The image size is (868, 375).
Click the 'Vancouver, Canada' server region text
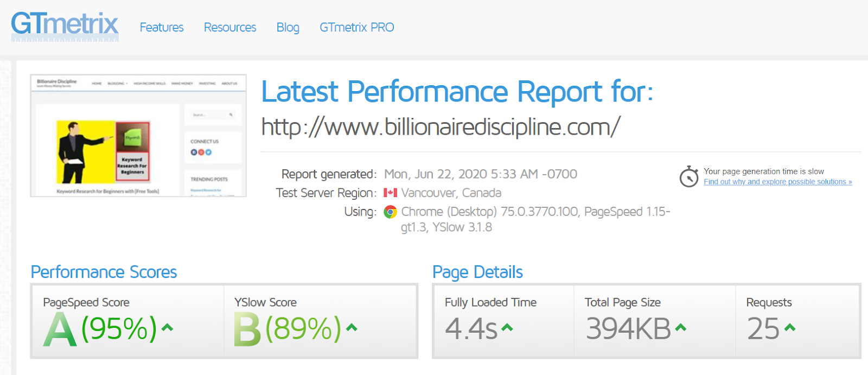tap(451, 193)
